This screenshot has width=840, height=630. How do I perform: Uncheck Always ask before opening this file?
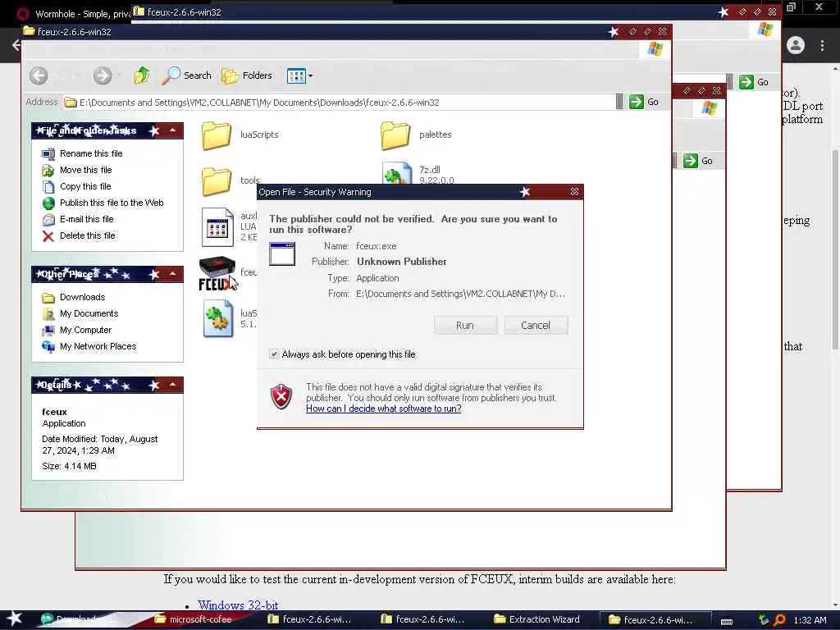[x=274, y=354]
